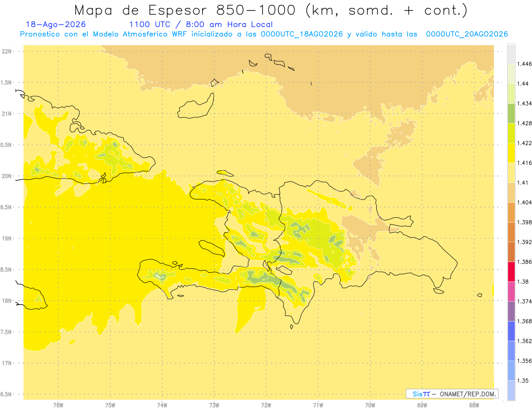Select the blue legend swatch between 1.362 and 1.368

tap(511, 331)
